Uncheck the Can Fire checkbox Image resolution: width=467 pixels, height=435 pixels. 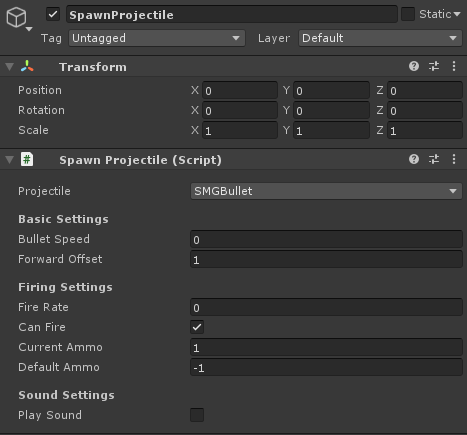[197, 327]
